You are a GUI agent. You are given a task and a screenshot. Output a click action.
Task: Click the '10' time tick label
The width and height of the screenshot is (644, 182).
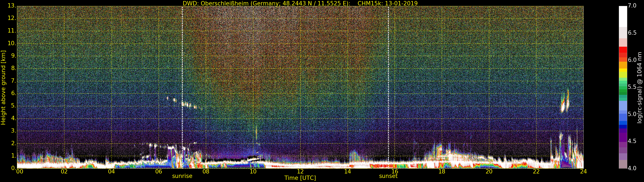tap(253, 172)
